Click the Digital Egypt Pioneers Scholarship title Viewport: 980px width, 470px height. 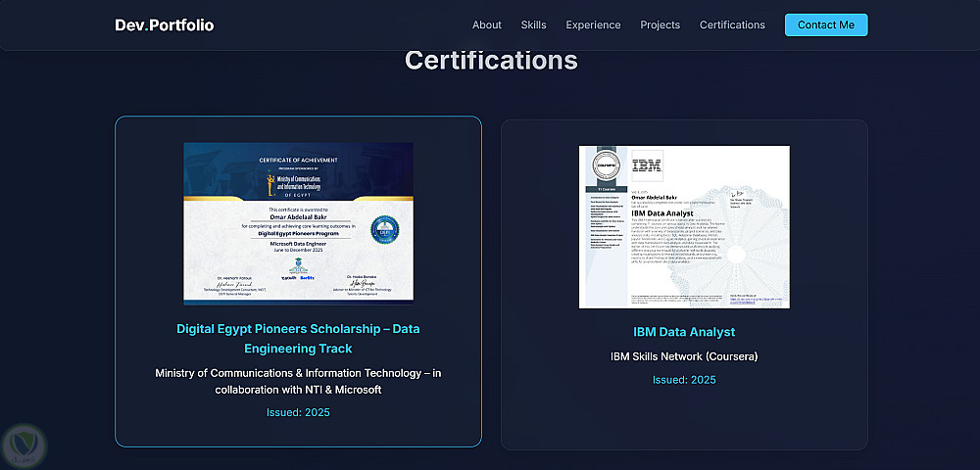point(298,338)
